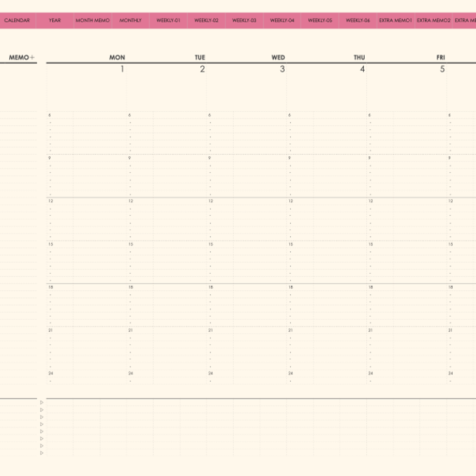Click the 12 hour label in Monday column
Image resolution: width=476 pixels, height=476 pixels.
[x=51, y=201]
